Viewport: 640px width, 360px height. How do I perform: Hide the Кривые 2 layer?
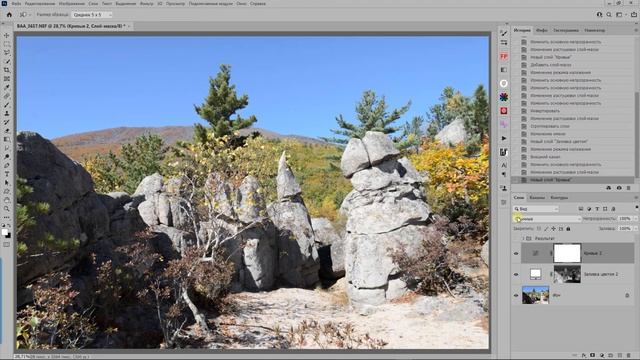[x=516, y=253]
